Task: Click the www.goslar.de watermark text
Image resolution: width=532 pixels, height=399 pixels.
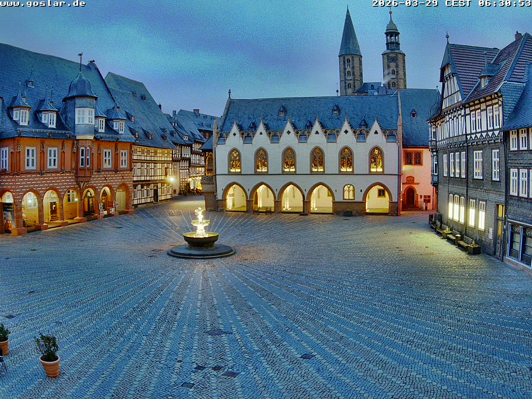Action: pos(43,4)
